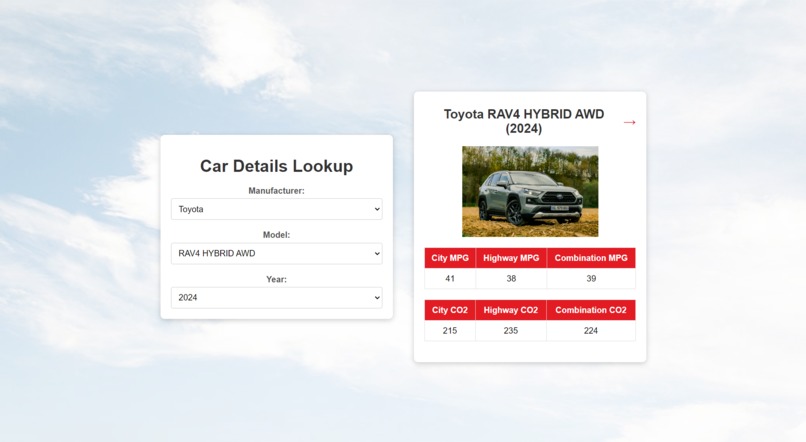Click the 'City CO2' column header

pyautogui.click(x=450, y=310)
